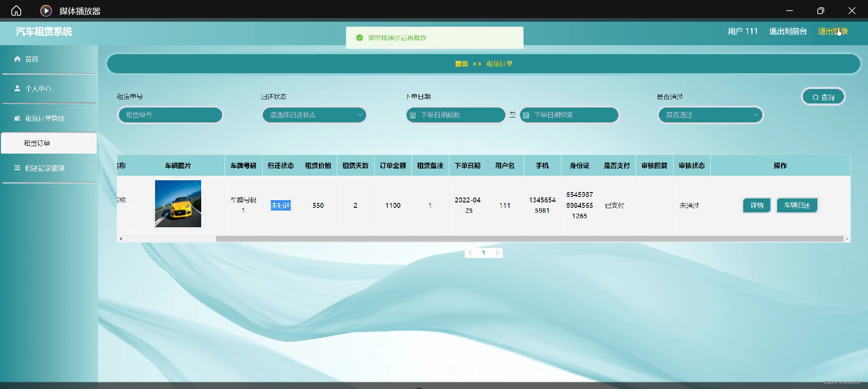Screen dimensions: 868x389
Task: Click the 1100 order amount cell
Action: pos(393,206)
